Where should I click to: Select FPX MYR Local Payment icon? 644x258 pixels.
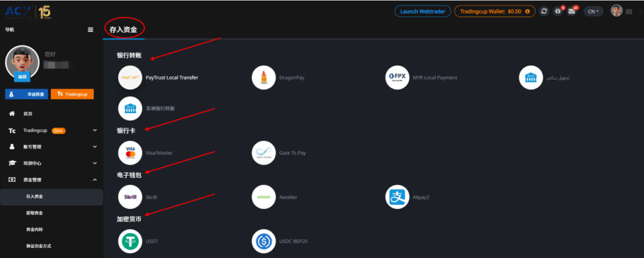(x=397, y=77)
